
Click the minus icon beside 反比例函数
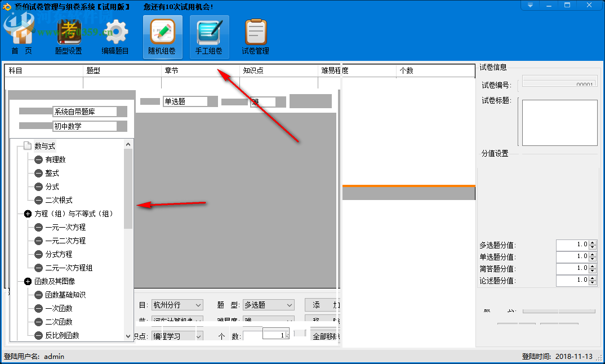click(38, 335)
